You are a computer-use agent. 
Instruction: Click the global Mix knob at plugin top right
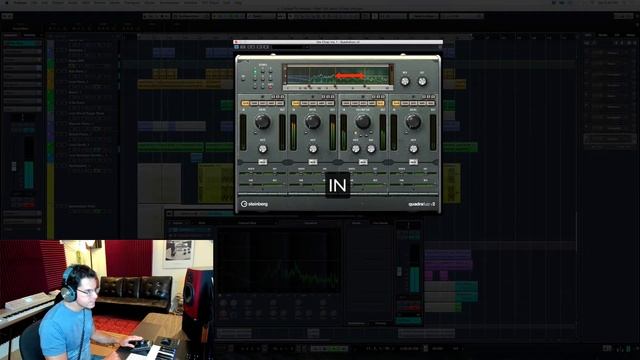click(405, 82)
